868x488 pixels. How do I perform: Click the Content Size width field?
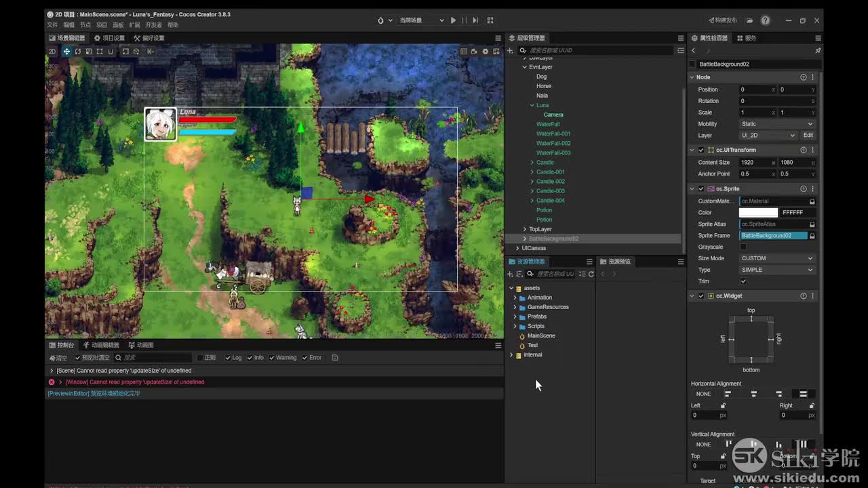[757, 163]
